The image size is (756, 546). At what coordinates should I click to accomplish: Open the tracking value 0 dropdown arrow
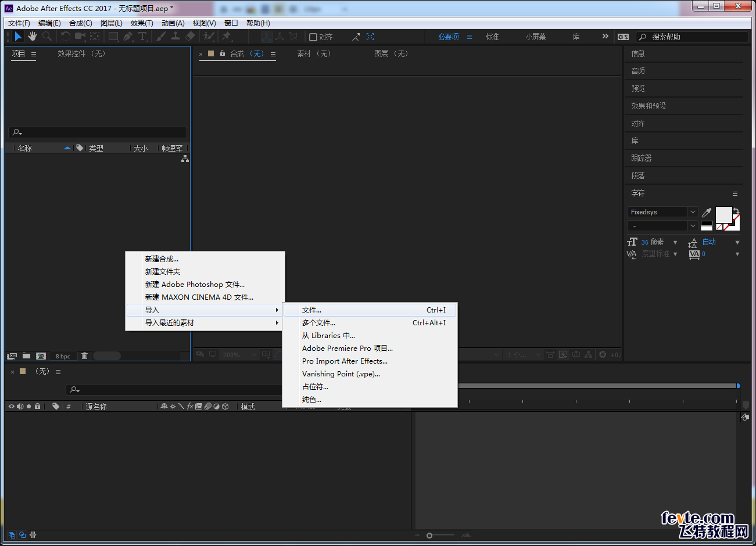(x=737, y=254)
